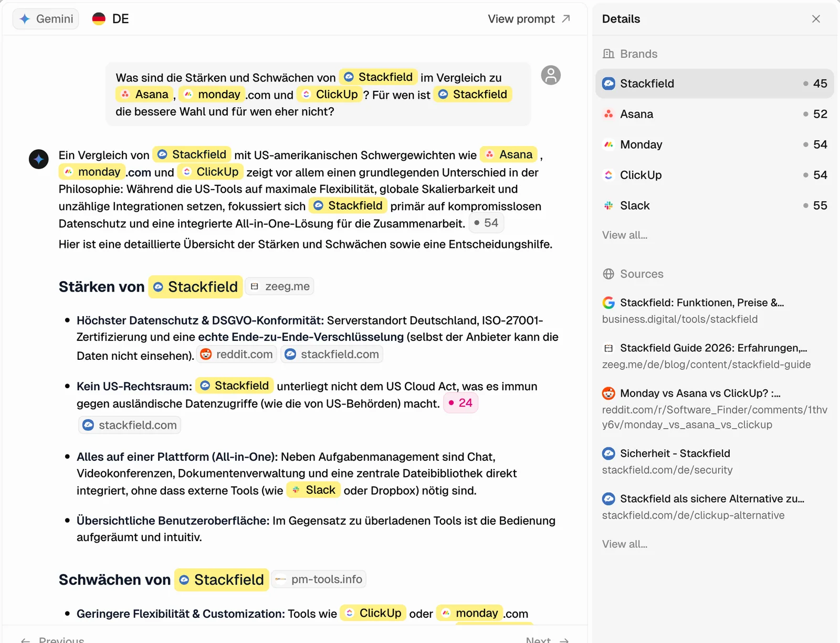This screenshot has height=643, width=840.
Task: Click the Monday logo icon in Brands list
Action: coord(608,144)
